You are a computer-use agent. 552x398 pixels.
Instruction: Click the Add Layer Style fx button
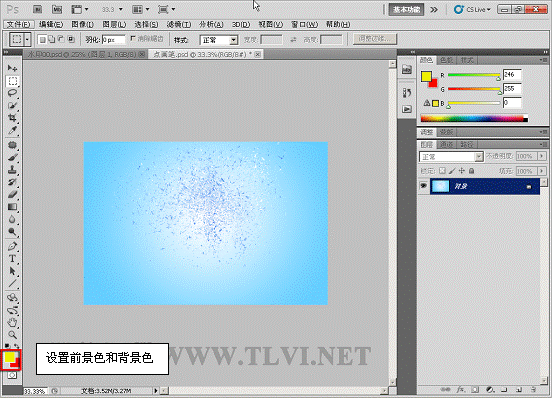[x=460, y=390]
